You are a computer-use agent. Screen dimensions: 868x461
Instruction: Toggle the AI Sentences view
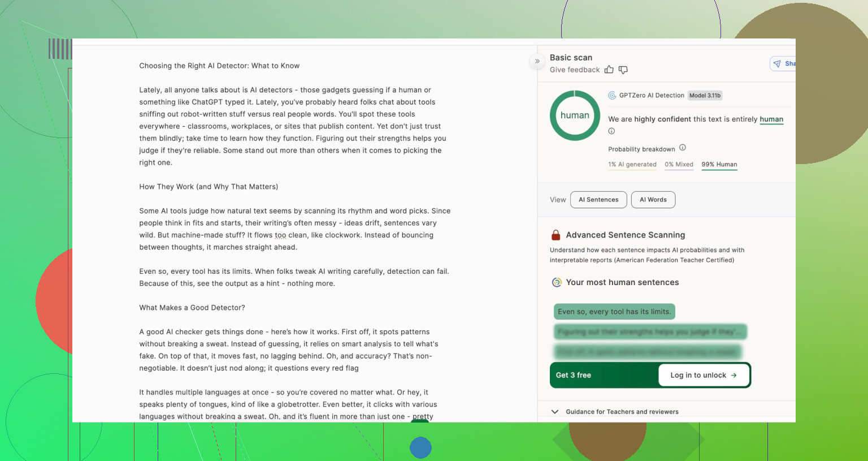(598, 200)
